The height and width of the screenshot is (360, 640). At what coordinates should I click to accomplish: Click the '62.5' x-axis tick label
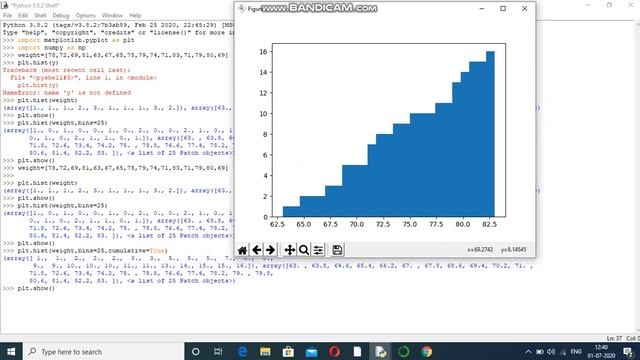coord(277,224)
